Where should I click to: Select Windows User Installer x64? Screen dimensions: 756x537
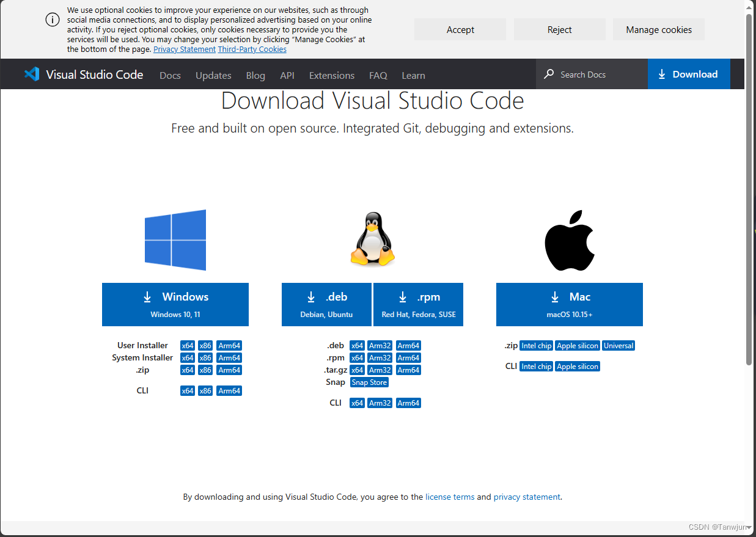(x=188, y=346)
